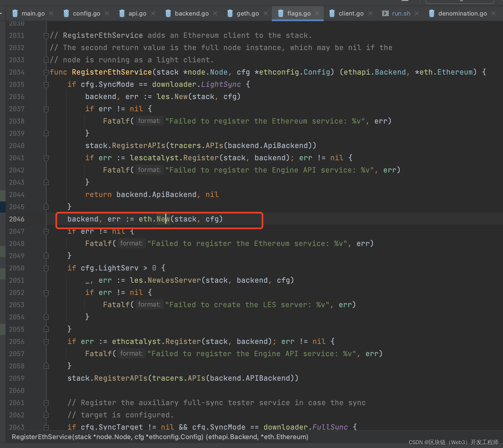Fold the err check block at line 2037
Screen dimensions: 503x448
click(46, 109)
